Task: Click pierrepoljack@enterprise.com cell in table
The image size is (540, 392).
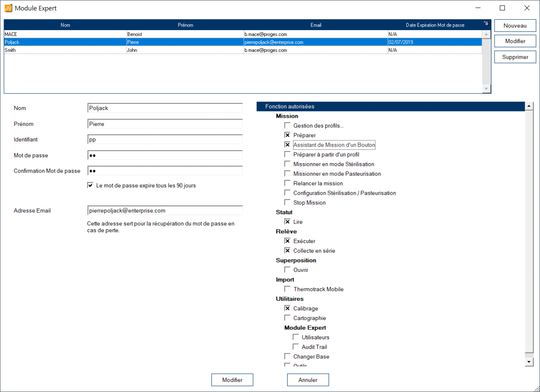Action: click(315, 42)
